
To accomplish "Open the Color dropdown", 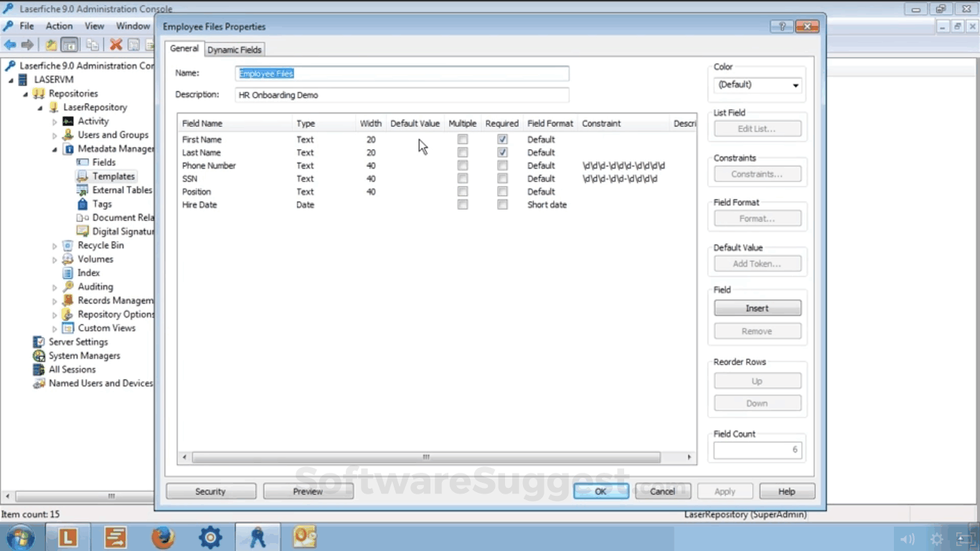I will pos(758,85).
